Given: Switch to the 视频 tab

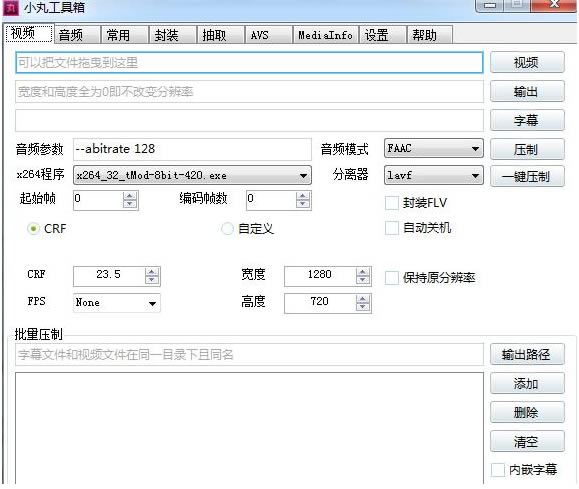Looking at the screenshot, I should [x=30, y=34].
